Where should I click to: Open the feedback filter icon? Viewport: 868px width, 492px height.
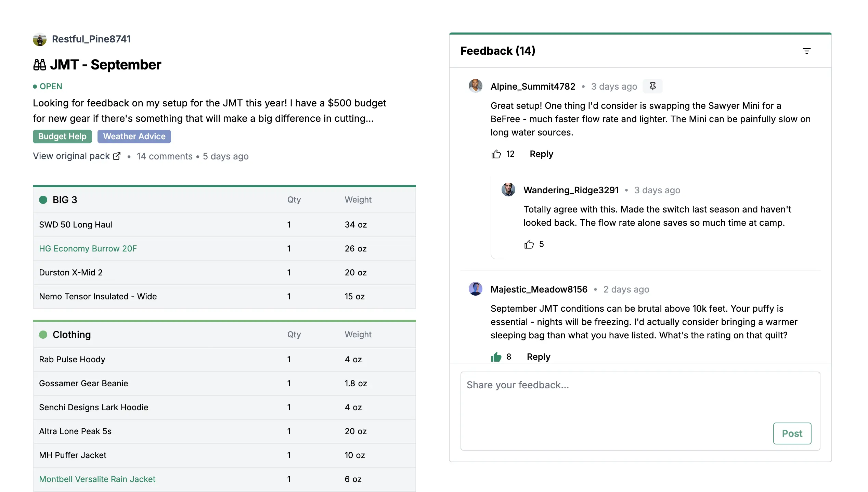(806, 51)
